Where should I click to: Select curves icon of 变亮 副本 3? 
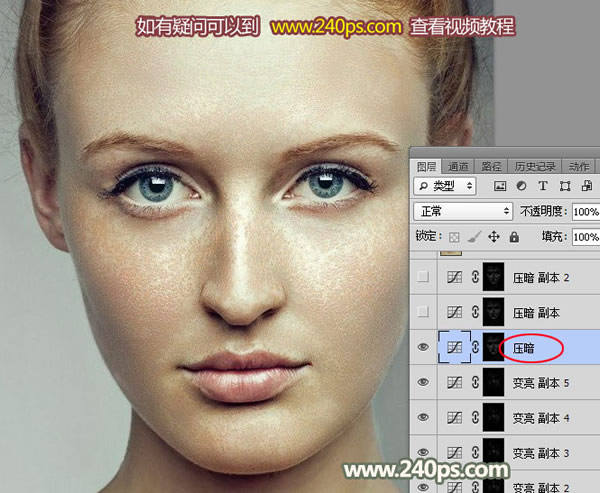(x=454, y=453)
